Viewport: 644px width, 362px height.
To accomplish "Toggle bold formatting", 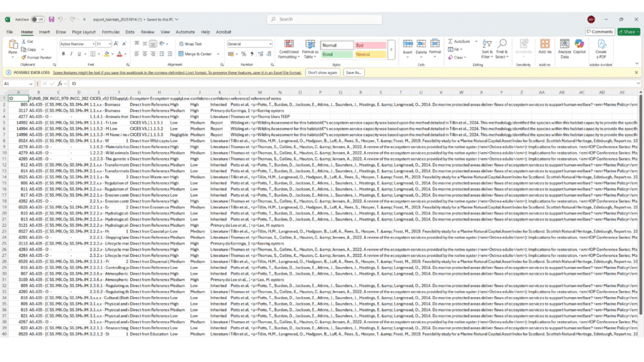I will point(64,54).
